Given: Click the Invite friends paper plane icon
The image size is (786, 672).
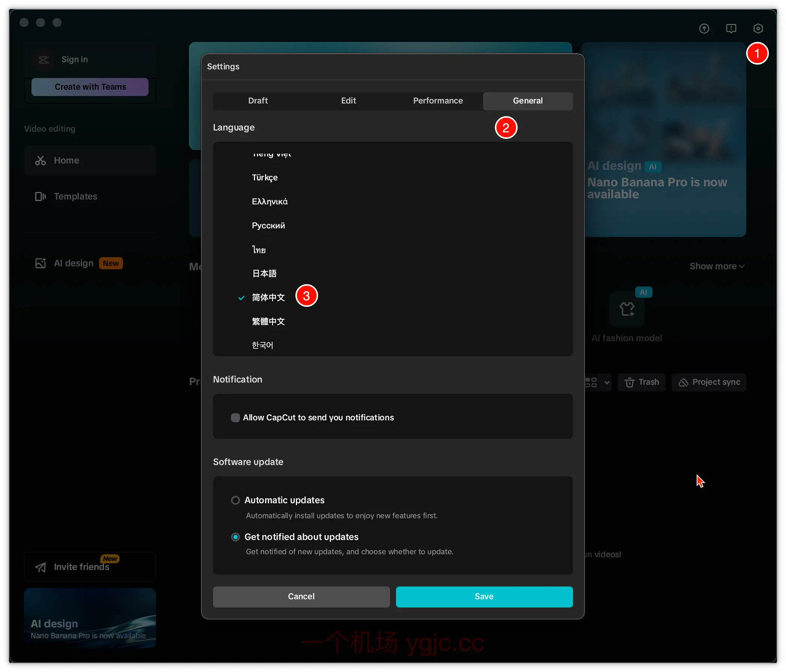Looking at the screenshot, I should [x=40, y=567].
